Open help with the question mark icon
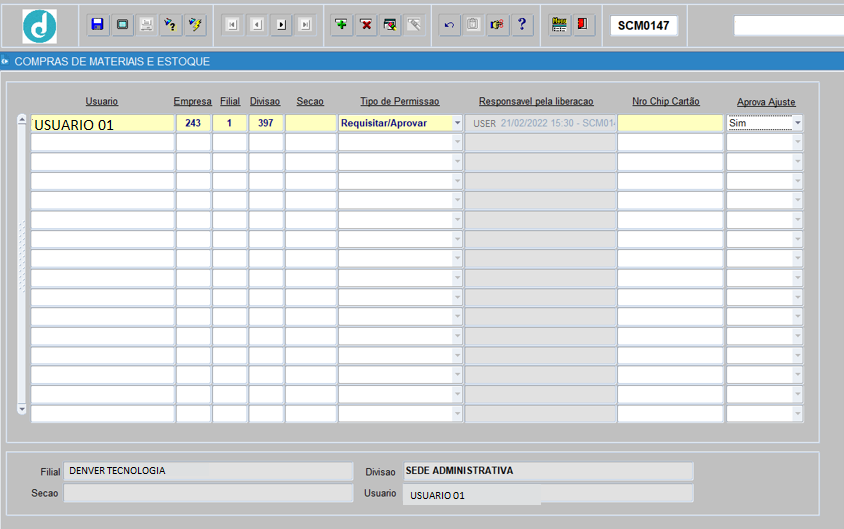The image size is (844, 529). [x=522, y=25]
